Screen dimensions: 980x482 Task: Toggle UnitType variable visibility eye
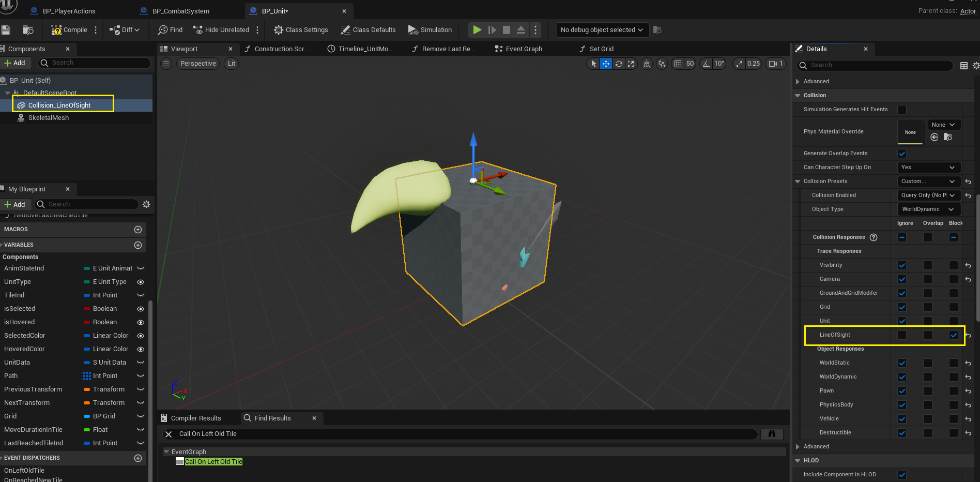coord(140,282)
